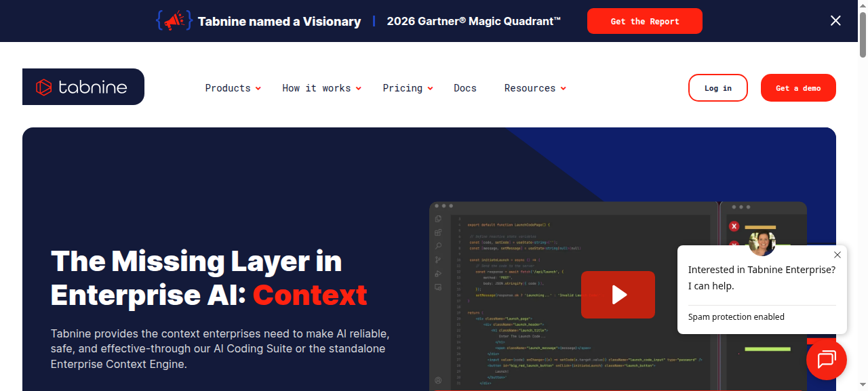
Task: Open the red chat launcher bubble
Action: click(827, 360)
